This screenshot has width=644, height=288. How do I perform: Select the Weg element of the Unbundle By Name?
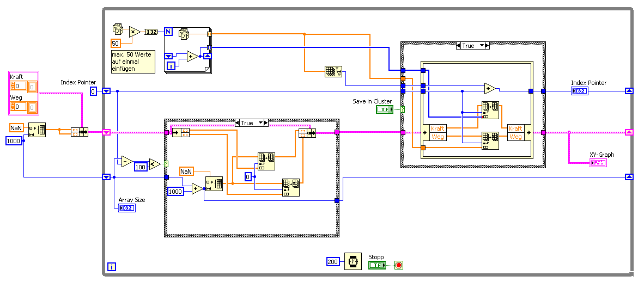pyautogui.click(x=438, y=136)
